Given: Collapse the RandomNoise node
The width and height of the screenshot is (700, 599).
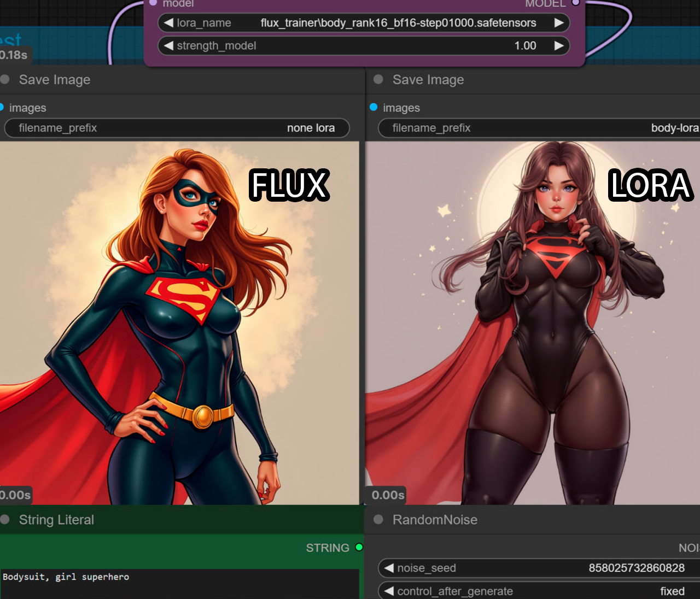Looking at the screenshot, I should [x=378, y=520].
